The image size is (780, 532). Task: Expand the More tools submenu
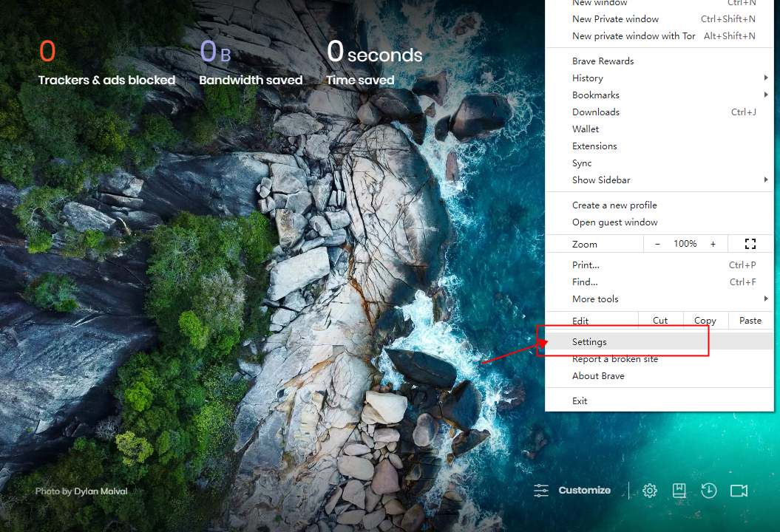pyautogui.click(x=765, y=299)
